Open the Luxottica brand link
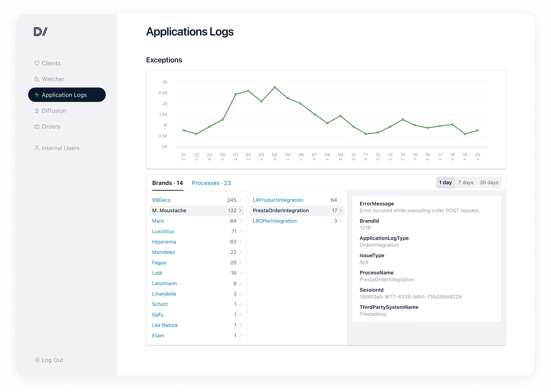The height and width of the screenshot is (392, 551). [163, 231]
